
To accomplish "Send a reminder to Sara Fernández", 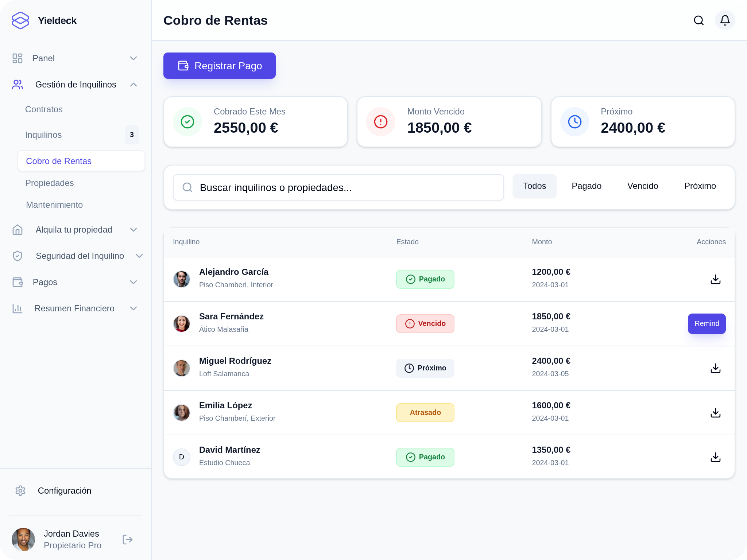I will point(707,323).
